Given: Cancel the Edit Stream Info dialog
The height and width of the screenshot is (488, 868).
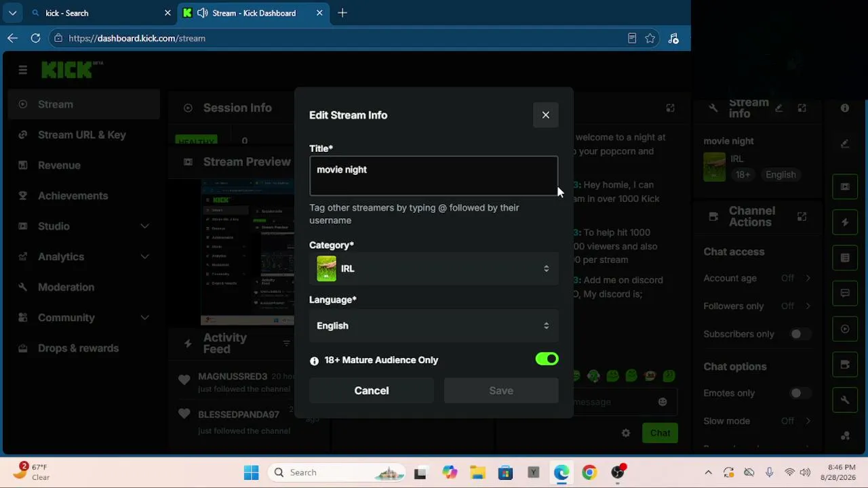Looking at the screenshot, I should click(372, 391).
